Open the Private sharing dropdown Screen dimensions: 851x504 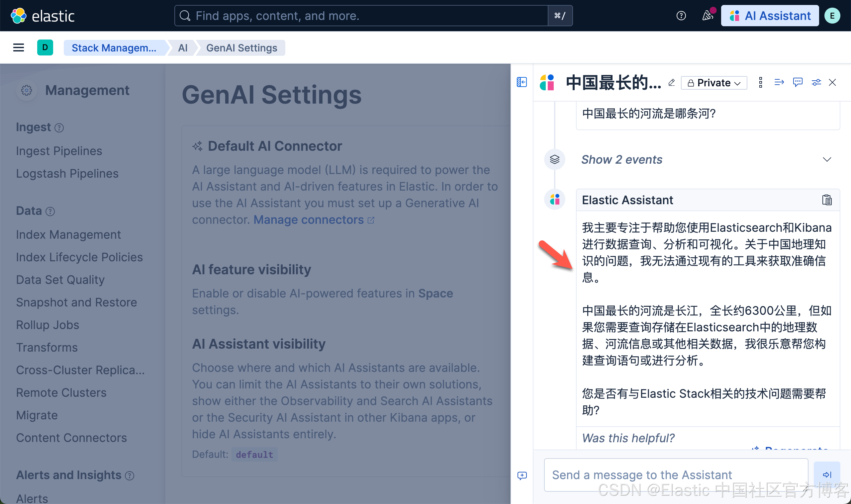click(x=714, y=83)
